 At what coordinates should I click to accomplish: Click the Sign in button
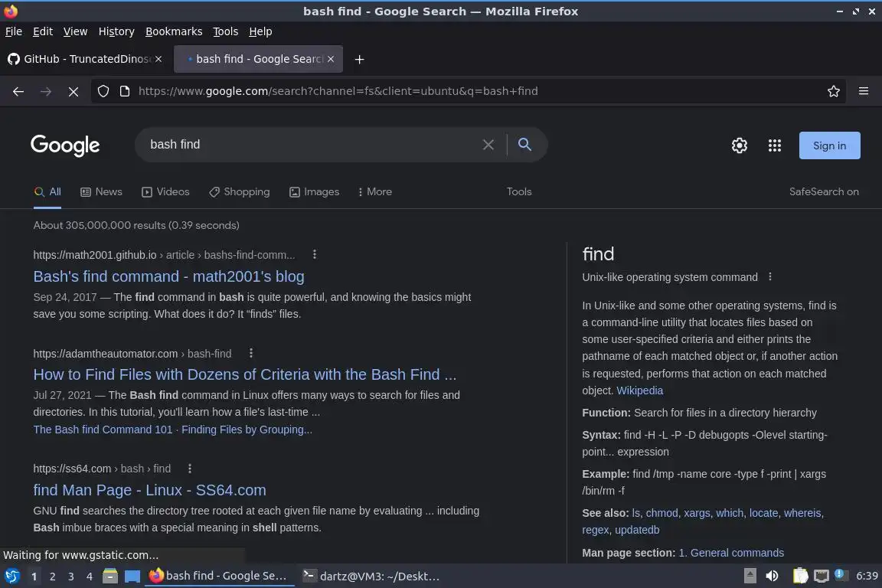pos(829,145)
